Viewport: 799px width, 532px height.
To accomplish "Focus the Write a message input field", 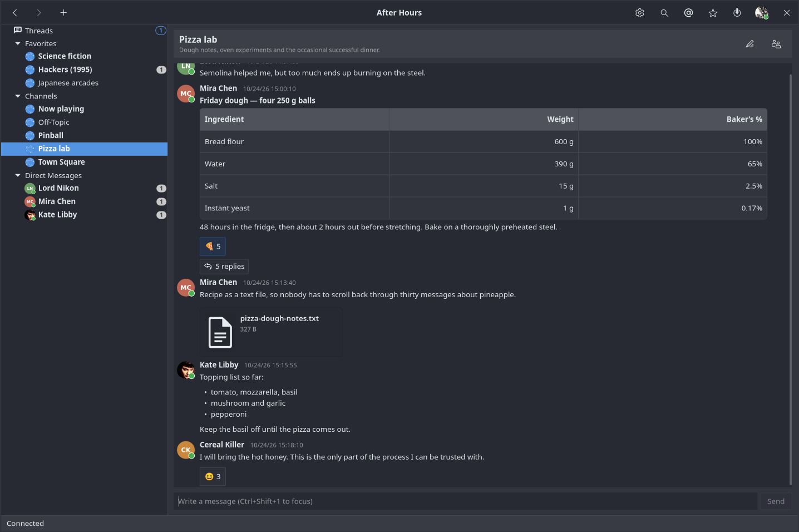I will pos(466,501).
